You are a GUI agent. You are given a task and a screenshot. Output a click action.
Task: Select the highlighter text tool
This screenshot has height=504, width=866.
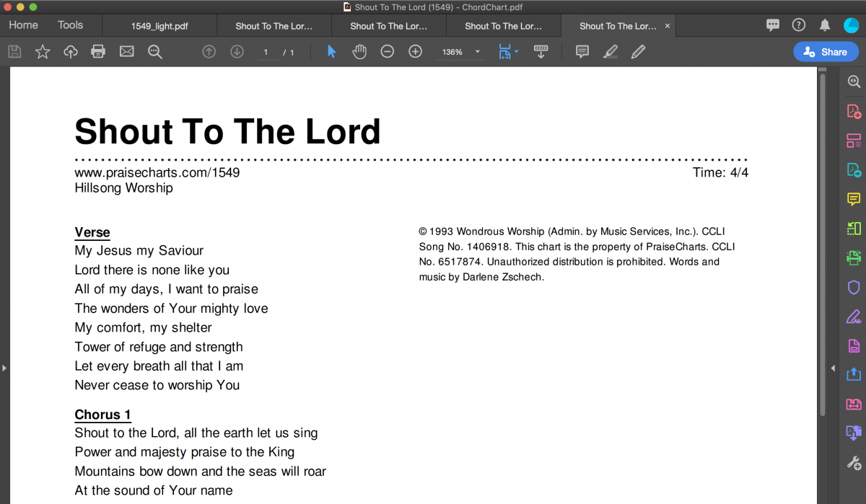[611, 52]
